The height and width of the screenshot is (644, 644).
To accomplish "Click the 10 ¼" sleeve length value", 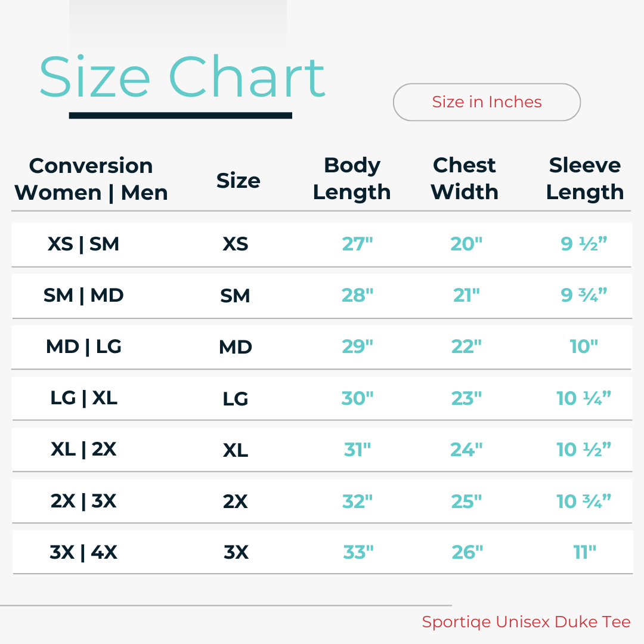I will [584, 398].
